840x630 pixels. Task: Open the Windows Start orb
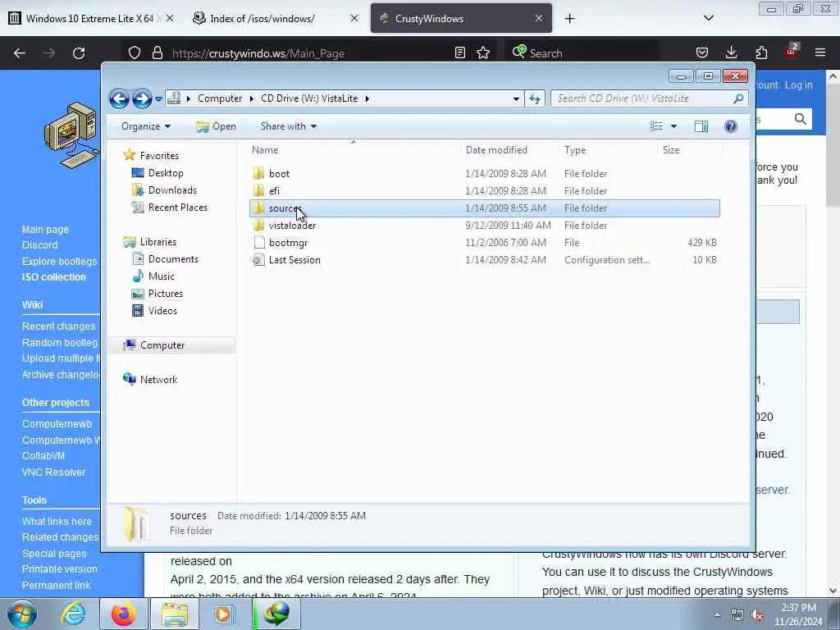pos(22,614)
